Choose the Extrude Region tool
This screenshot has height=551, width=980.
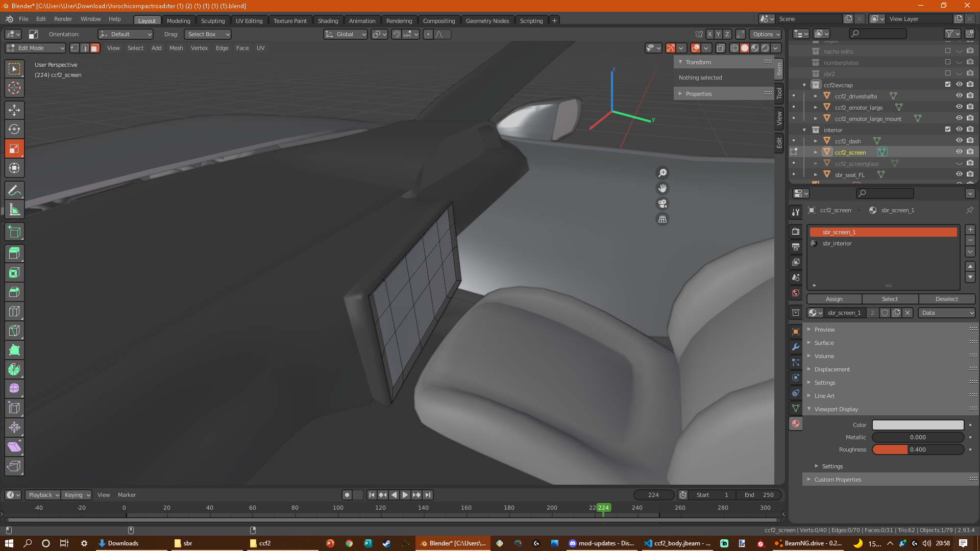tap(14, 254)
